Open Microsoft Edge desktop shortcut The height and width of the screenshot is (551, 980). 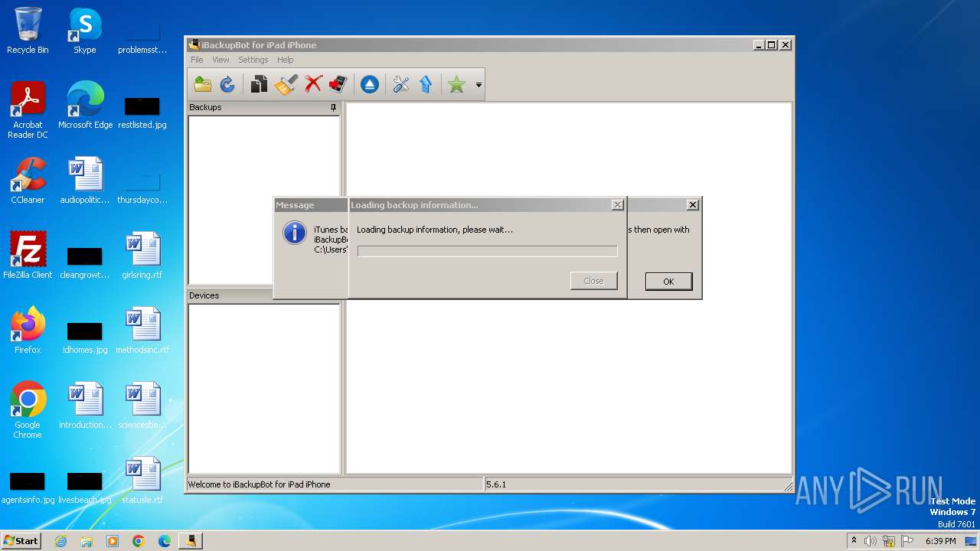coord(85,106)
